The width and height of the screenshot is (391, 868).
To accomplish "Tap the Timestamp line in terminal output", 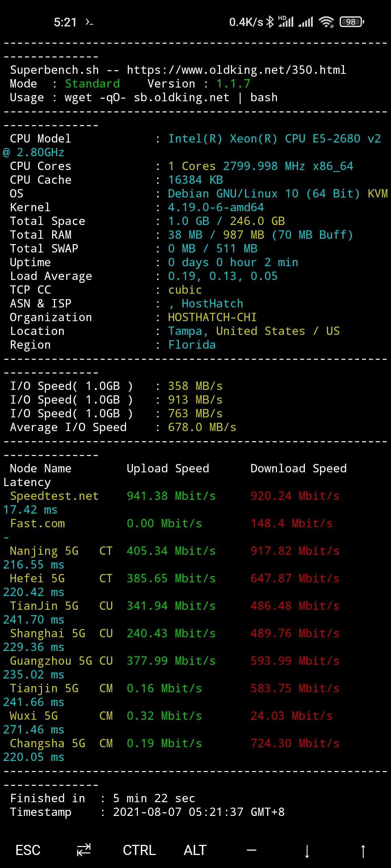I will pyautogui.click(x=147, y=812).
